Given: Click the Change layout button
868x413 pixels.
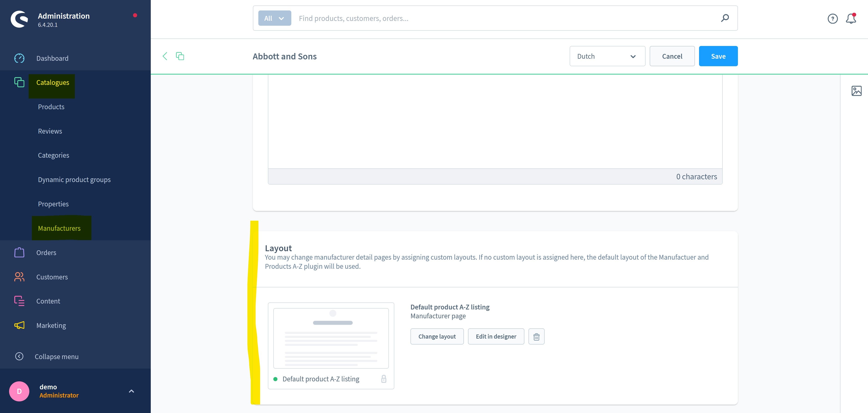Looking at the screenshot, I should coord(437,336).
